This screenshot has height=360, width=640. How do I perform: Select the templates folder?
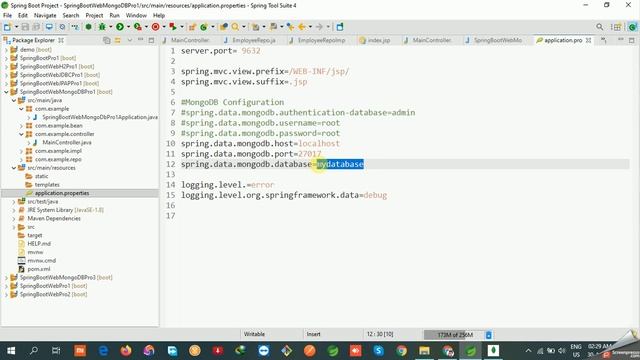pos(47,184)
